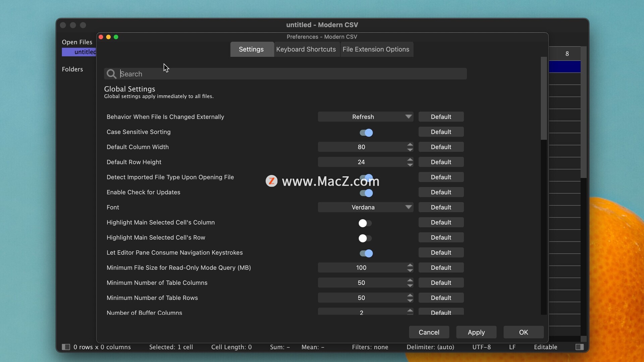Image resolution: width=644 pixels, height=362 pixels.
Task: Increase Minimum Number of Table Columns
Action: click(x=410, y=280)
